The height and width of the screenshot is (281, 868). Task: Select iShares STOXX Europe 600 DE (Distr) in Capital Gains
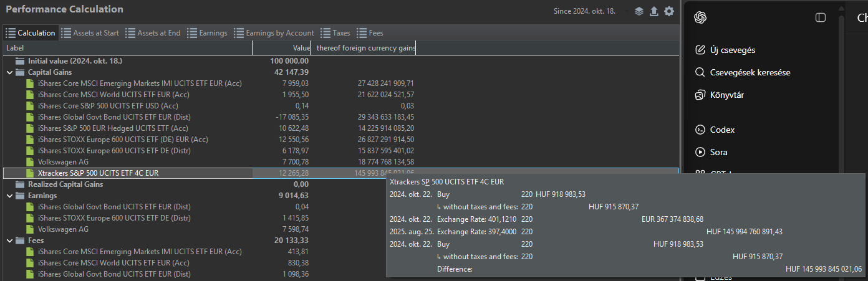pos(340,151)
